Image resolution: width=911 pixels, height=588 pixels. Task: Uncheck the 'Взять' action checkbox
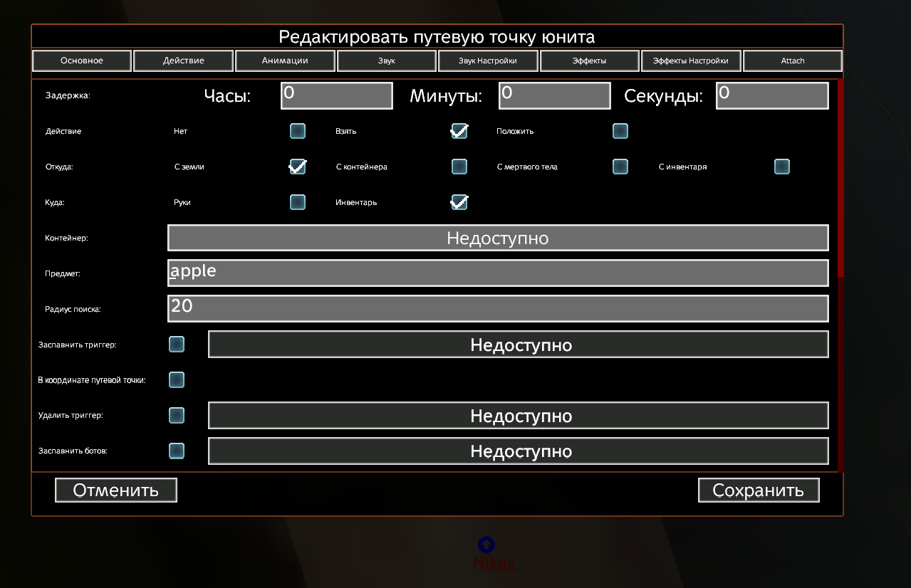coord(459,131)
